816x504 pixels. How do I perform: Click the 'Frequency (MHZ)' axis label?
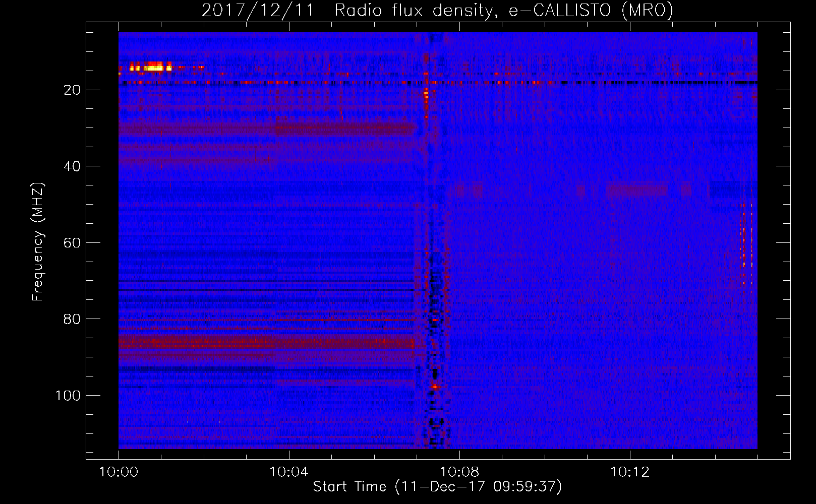point(38,241)
